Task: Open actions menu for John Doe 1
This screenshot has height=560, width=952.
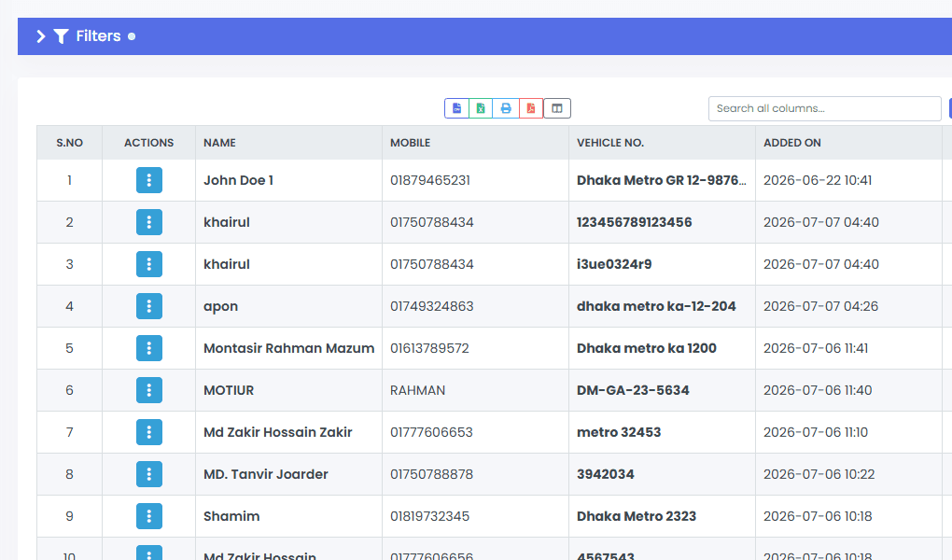Action: pyautogui.click(x=148, y=180)
